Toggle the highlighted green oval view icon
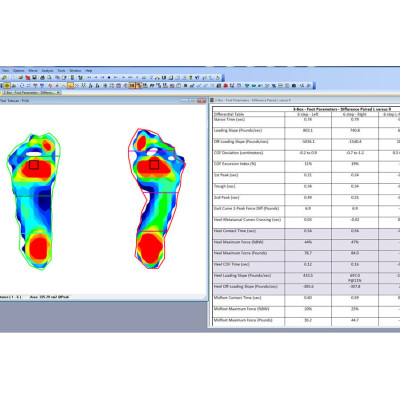This screenshot has height=400, width=400. point(7,86)
